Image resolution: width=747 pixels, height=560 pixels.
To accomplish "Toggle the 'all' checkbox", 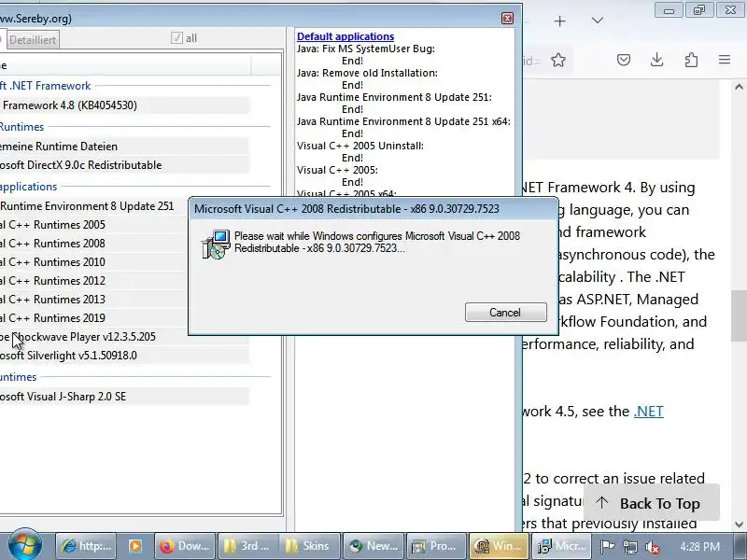I will click(176, 38).
